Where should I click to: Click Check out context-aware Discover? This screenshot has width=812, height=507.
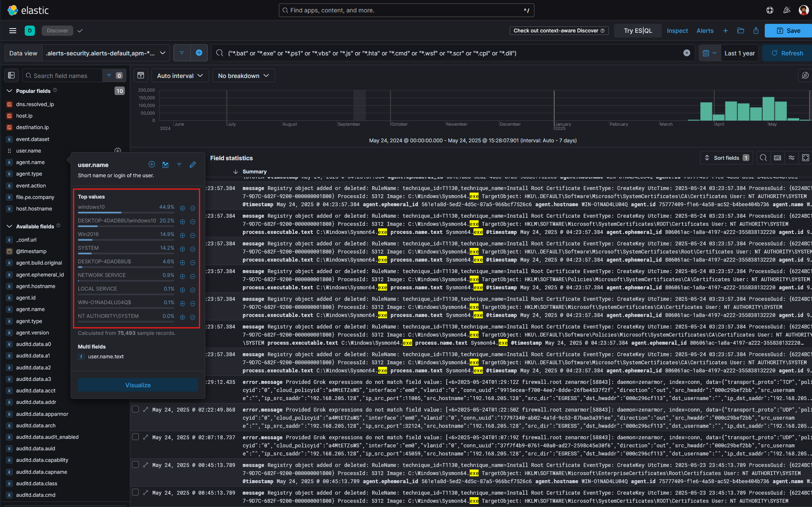pos(559,31)
